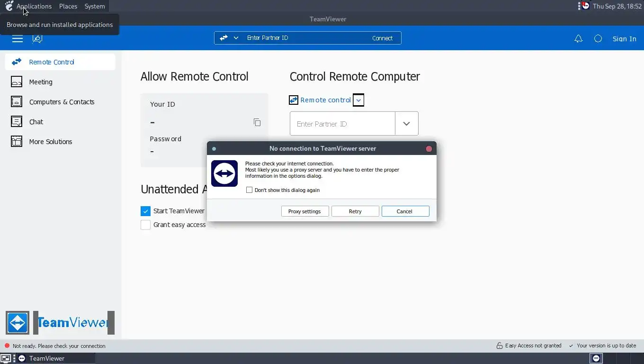Click Cancel in the dialog
This screenshot has width=644, height=364.
pyautogui.click(x=405, y=211)
